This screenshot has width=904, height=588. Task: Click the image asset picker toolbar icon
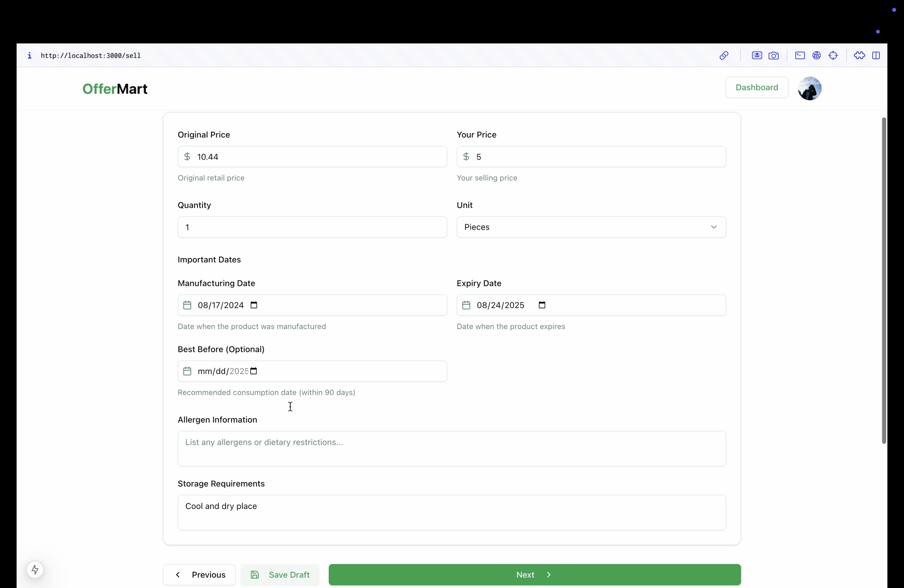[x=757, y=55]
